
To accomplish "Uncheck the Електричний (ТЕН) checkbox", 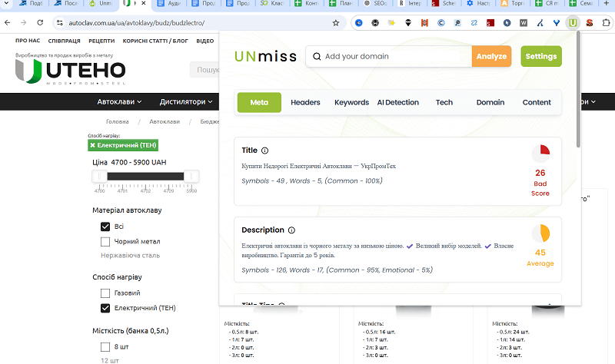I will tap(105, 308).
